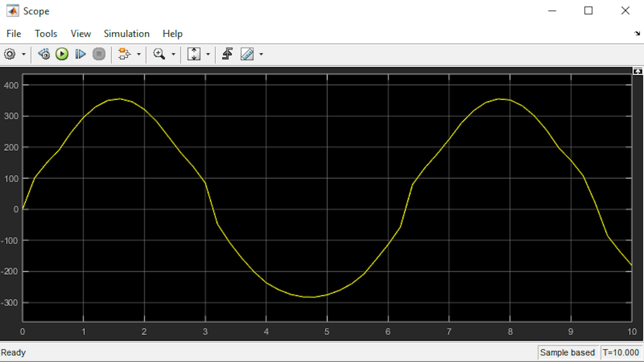
Task: Open the File menu
Action: pyautogui.click(x=14, y=33)
